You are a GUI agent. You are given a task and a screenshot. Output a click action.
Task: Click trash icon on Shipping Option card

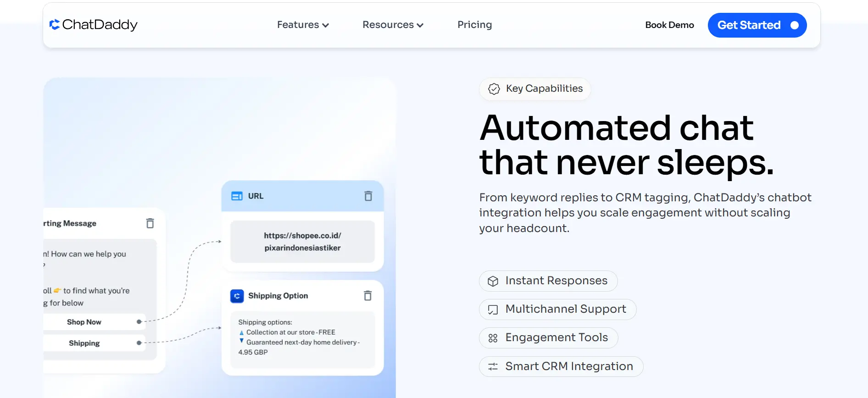[367, 296]
